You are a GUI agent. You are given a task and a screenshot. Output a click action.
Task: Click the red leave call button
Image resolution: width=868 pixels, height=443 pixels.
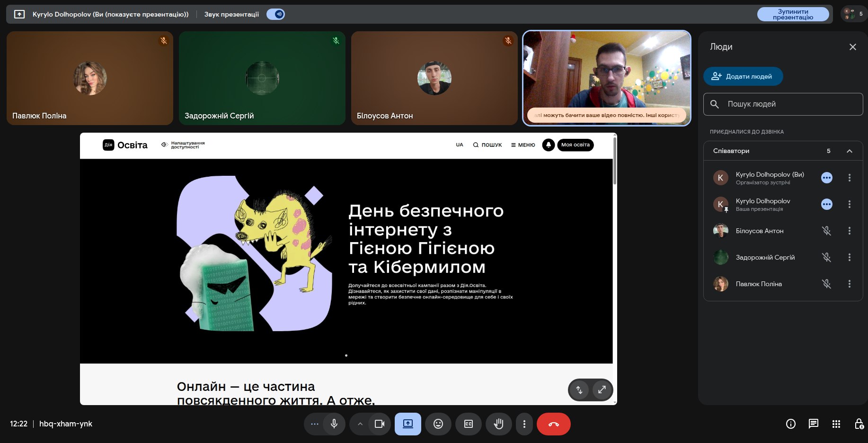553,424
